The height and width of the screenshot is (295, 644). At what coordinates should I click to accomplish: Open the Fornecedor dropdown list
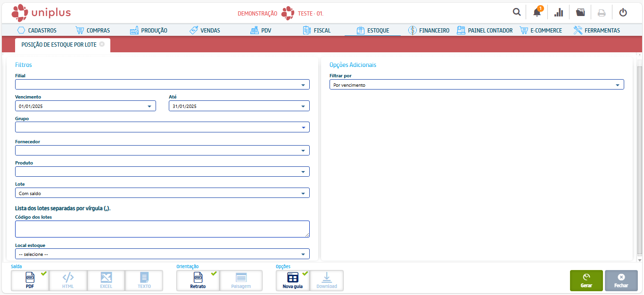pyautogui.click(x=303, y=150)
